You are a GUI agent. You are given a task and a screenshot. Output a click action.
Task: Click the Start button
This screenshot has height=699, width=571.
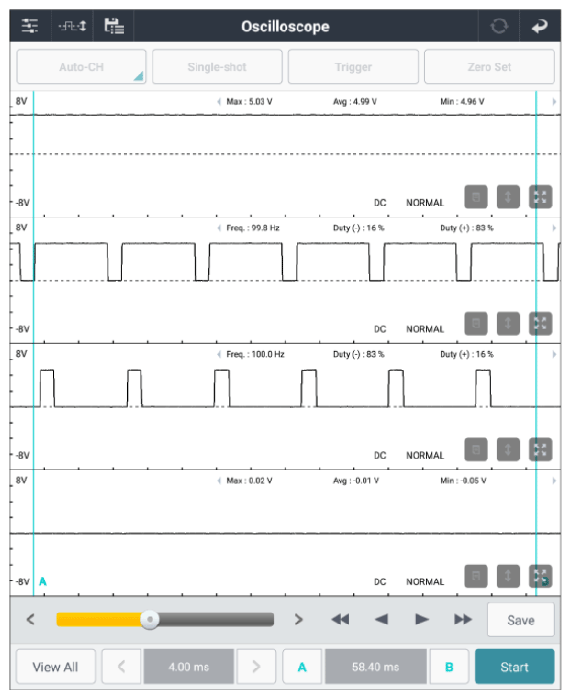pyautogui.click(x=514, y=667)
